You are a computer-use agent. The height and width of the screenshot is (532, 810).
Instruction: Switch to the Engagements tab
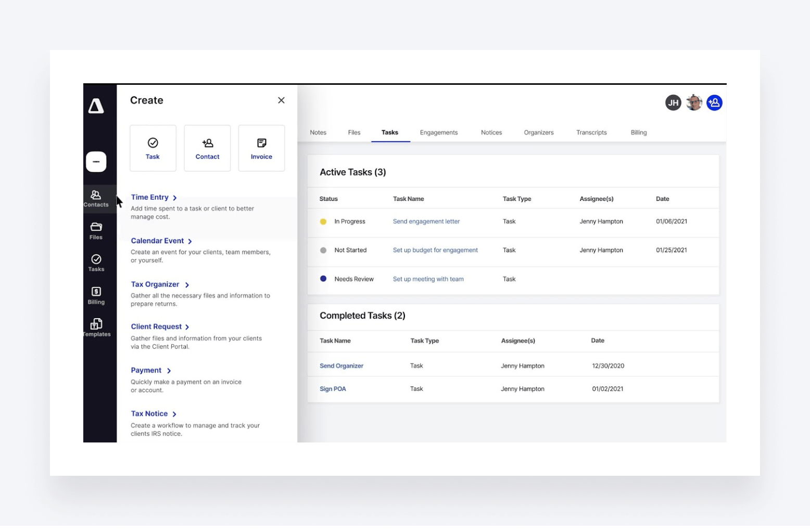[439, 133]
